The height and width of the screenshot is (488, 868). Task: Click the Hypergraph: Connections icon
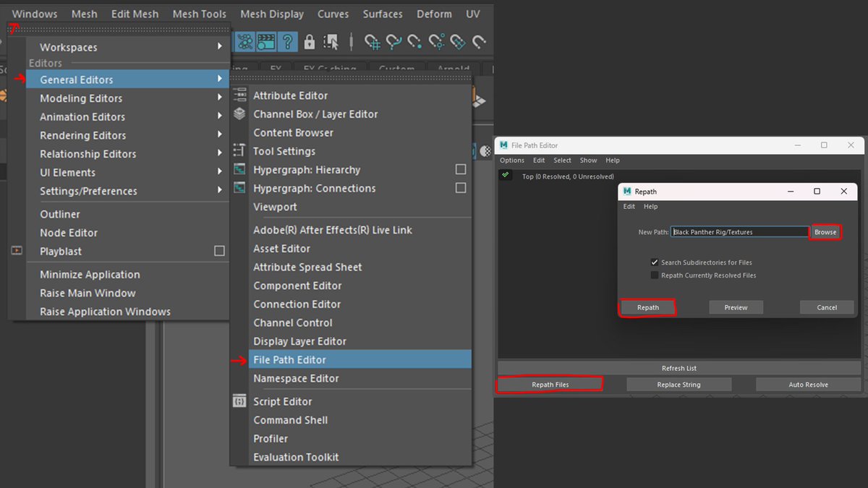click(239, 188)
